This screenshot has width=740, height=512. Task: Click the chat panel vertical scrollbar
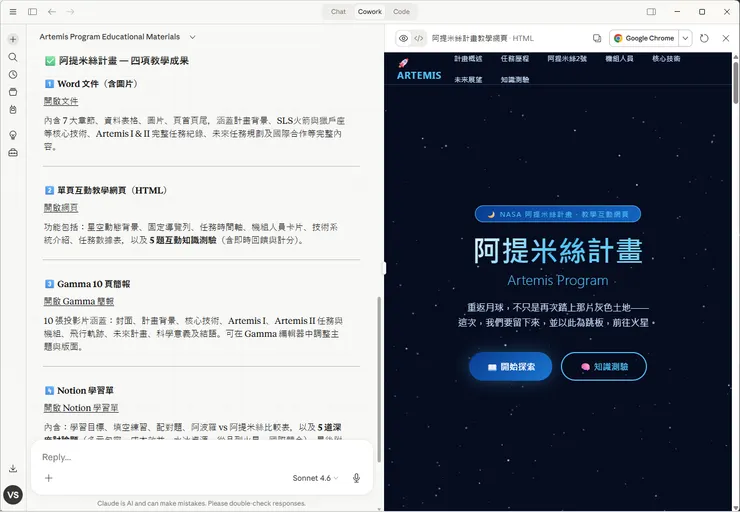379,379
